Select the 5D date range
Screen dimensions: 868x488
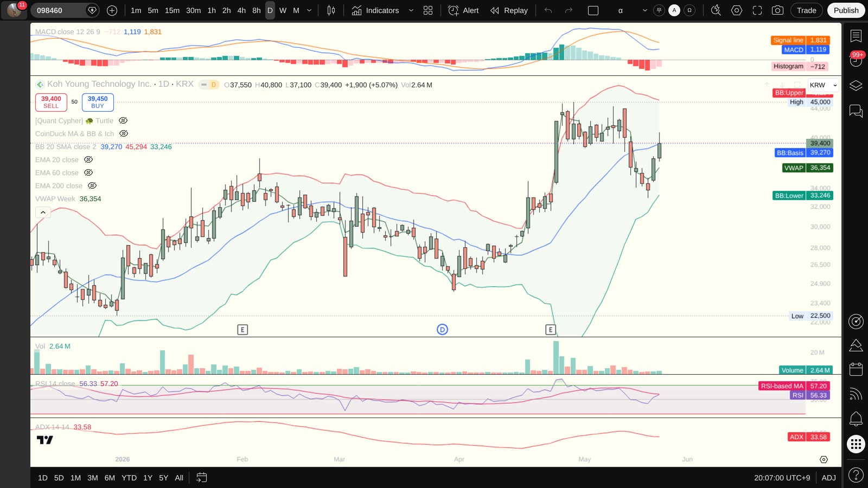[x=59, y=478]
